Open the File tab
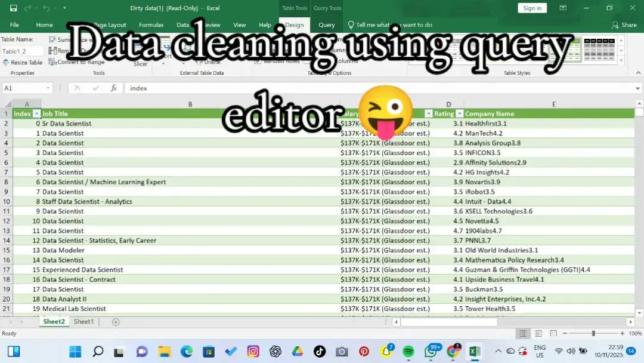Viewport: 644px width, 363px height. pos(14,24)
